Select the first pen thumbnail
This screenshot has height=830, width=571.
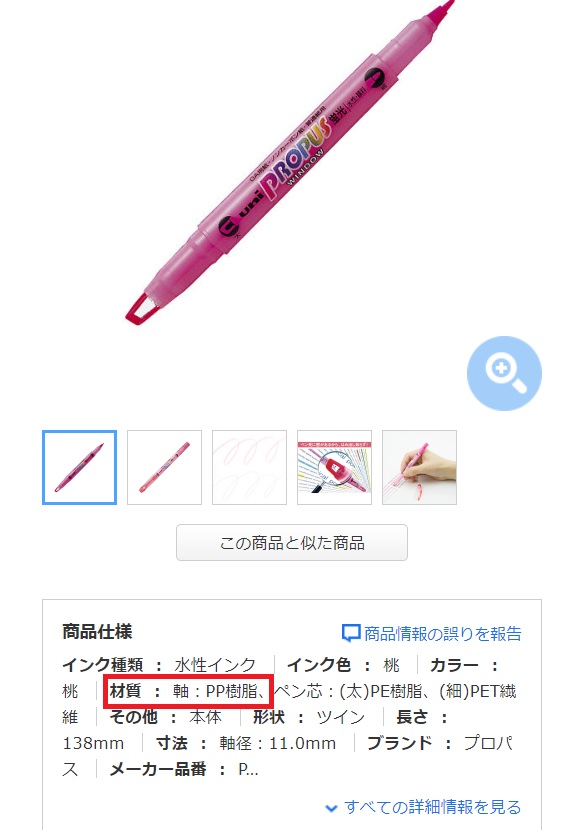tap(79, 467)
